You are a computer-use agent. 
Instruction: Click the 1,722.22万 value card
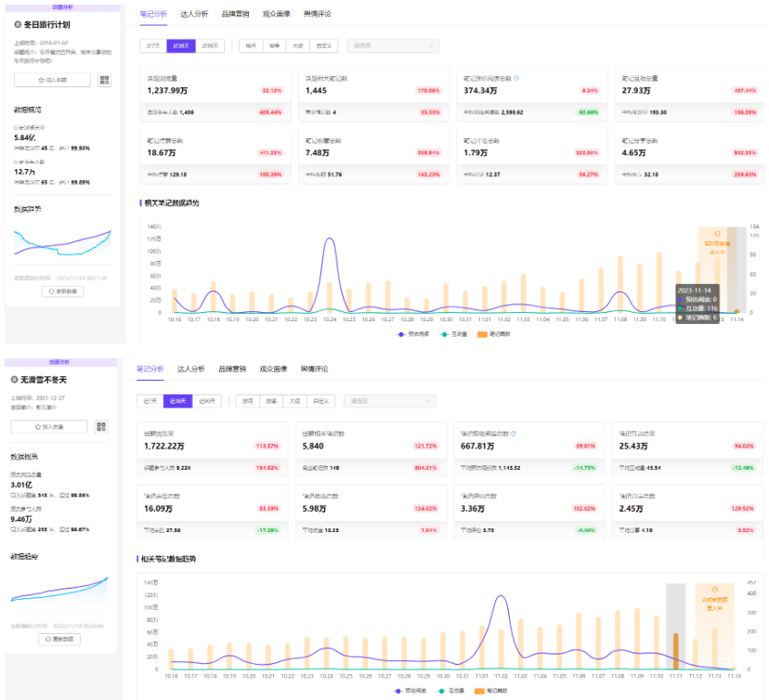coord(213,449)
